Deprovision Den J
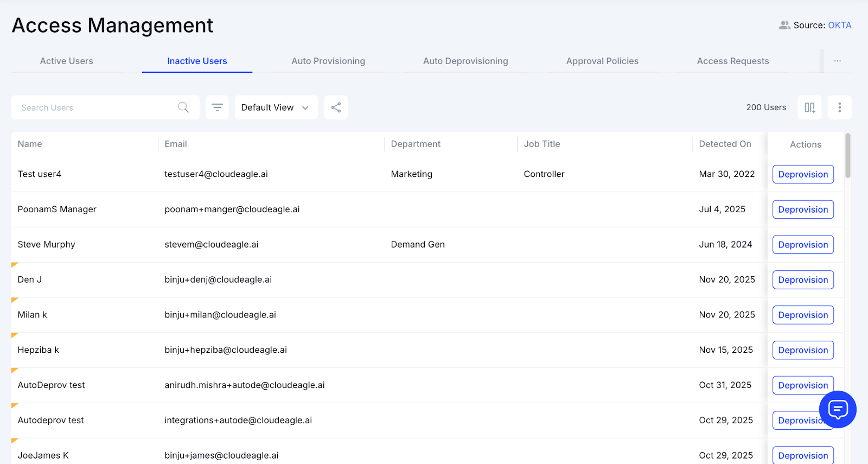 click(x=803, y=280)
